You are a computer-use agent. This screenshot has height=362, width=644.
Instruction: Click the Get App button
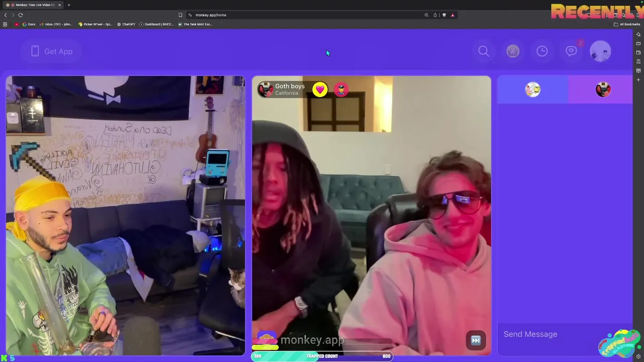point(52,51)
